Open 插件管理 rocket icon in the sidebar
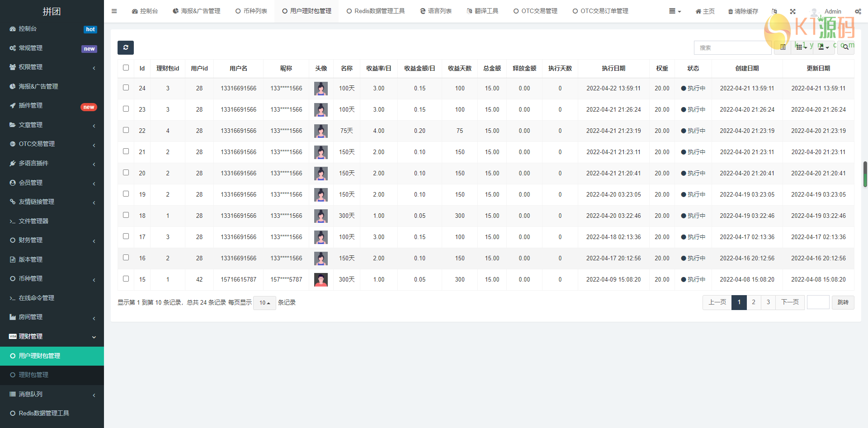This screenshot has height=428, width=868. pos(13,105)
